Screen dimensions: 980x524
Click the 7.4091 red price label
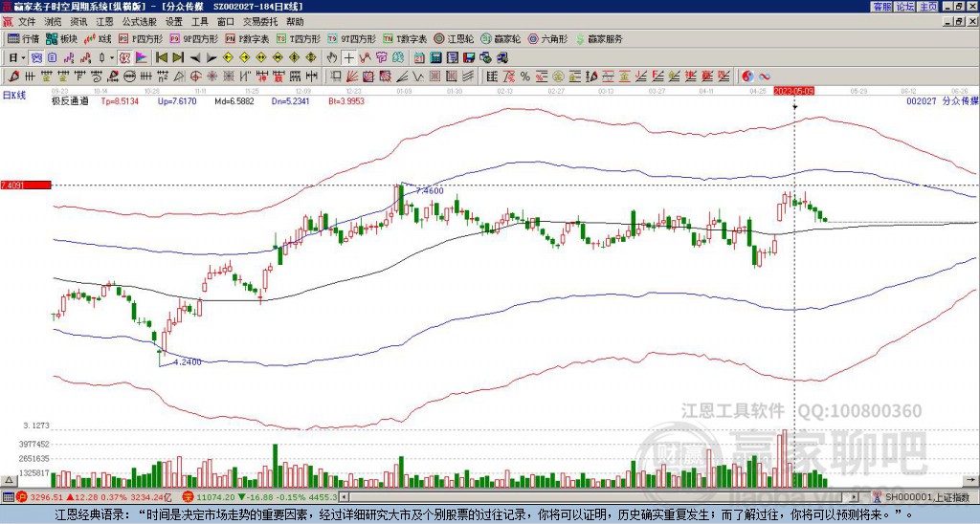click(x=25, y=185)
